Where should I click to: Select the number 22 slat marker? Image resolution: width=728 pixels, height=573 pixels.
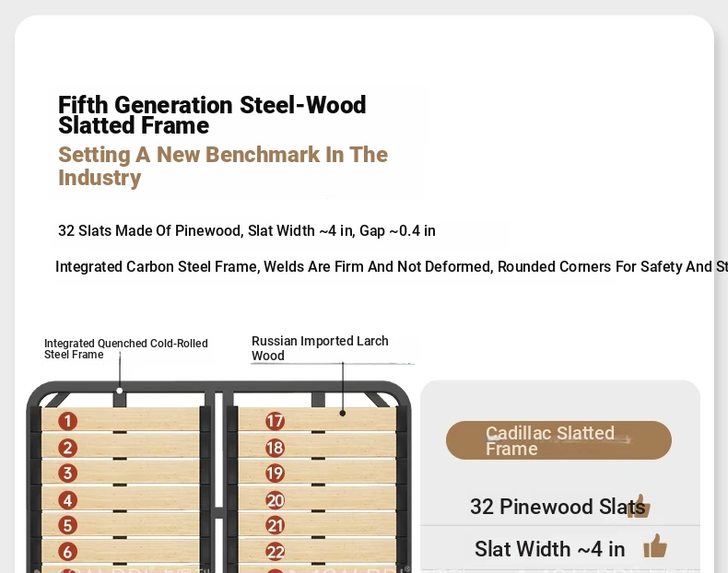click(x=275, y=552)
